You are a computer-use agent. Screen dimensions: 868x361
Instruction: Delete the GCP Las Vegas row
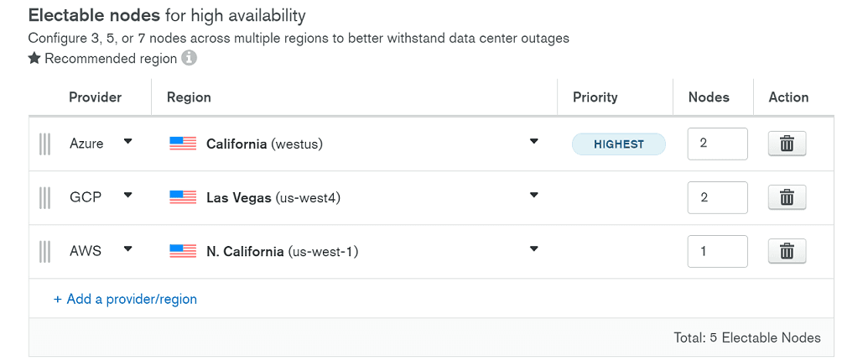point(787,197)
